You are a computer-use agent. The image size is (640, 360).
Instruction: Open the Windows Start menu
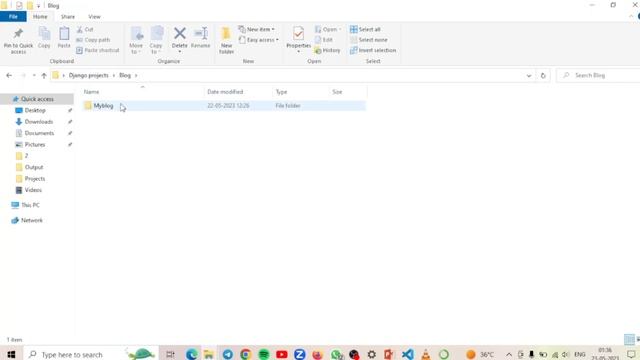click(11, 354)
